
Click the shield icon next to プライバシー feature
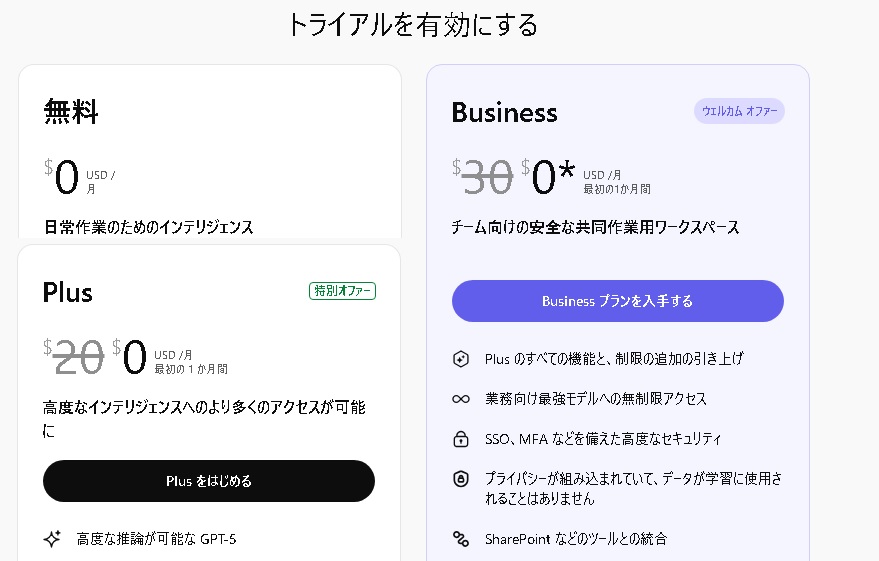point(461,479)
